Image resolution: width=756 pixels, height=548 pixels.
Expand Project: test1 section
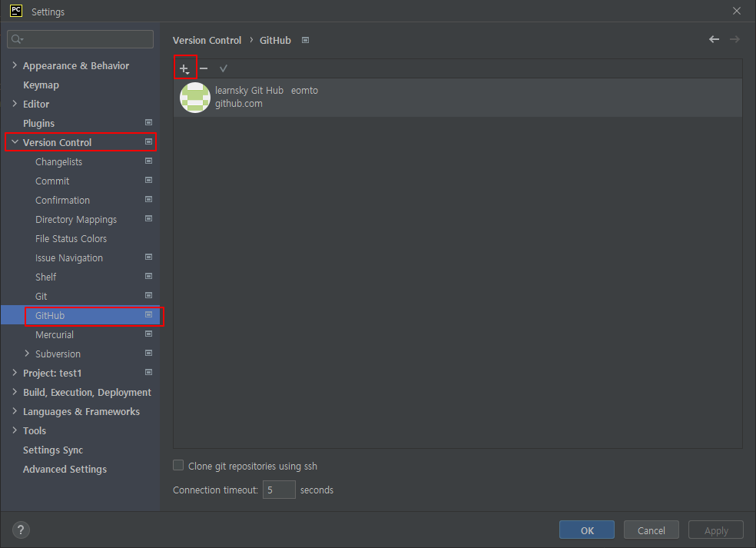pos(15,373)
